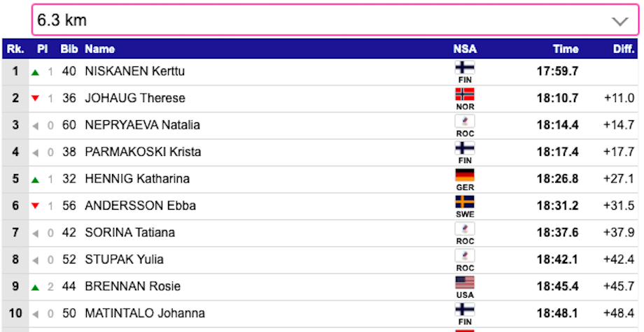The image size is (644, 332).
Task: Select MATINTALO Johanna's result row
Action: [x=321, y=314]
